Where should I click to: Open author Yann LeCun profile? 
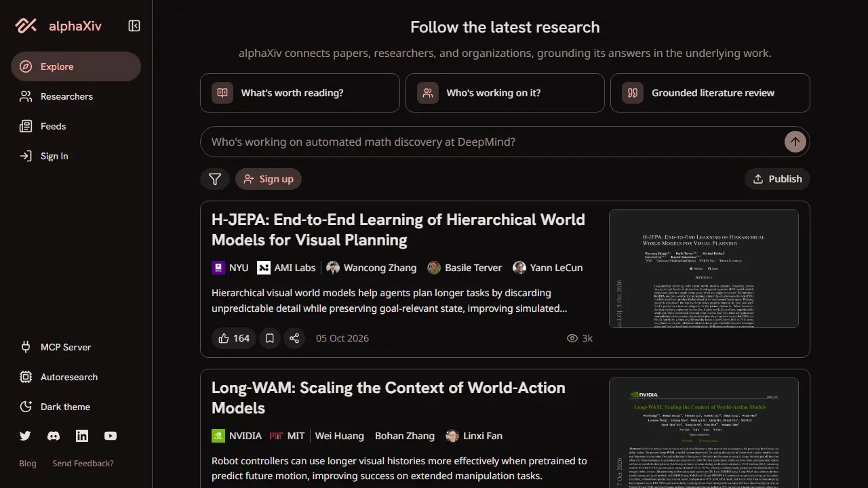point(548,268)
